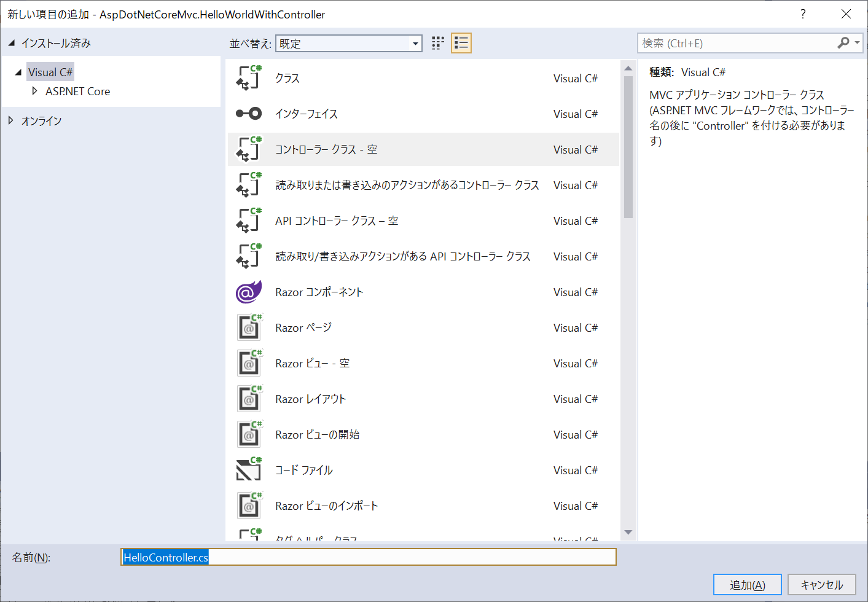
Task: Close the 新しい項目の追加 dialog
Action: coord(846,14)
